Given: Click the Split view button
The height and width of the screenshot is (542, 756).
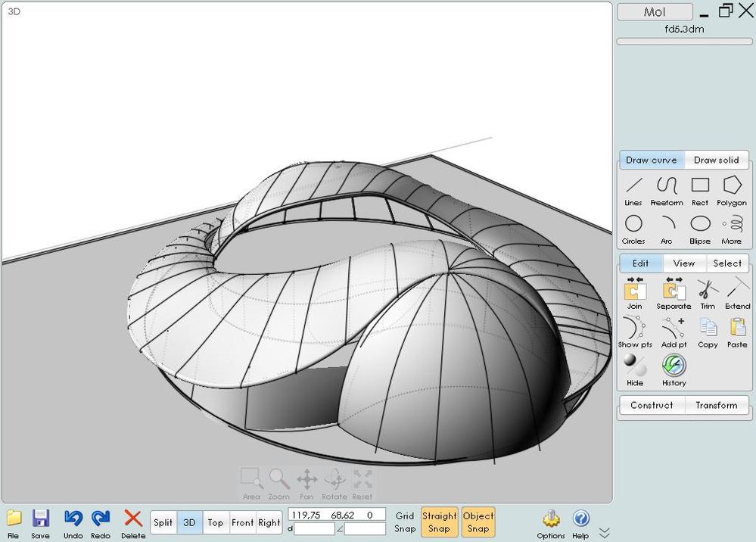Looking at the screenshot, I should tap(163, 522).
